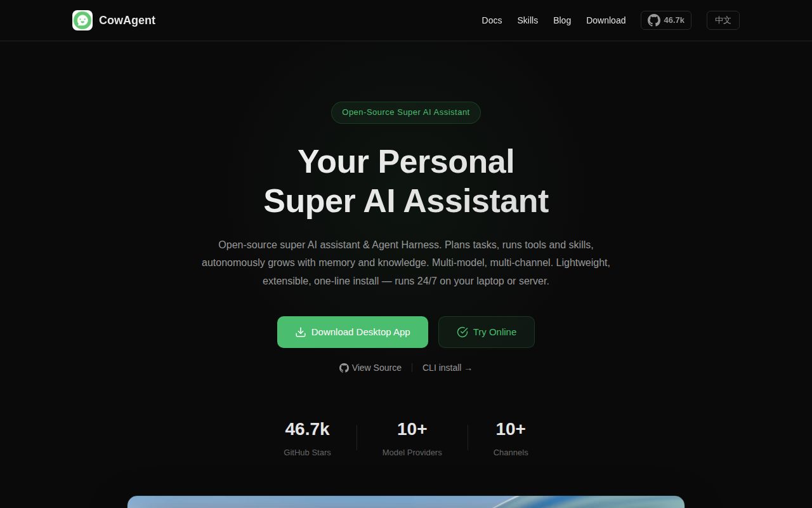Click the GitHub Stars label

click(307, 453)
